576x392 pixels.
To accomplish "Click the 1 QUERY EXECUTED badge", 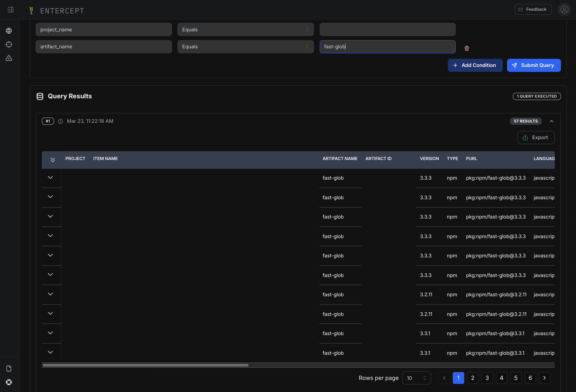I will (x=537, y=96).
